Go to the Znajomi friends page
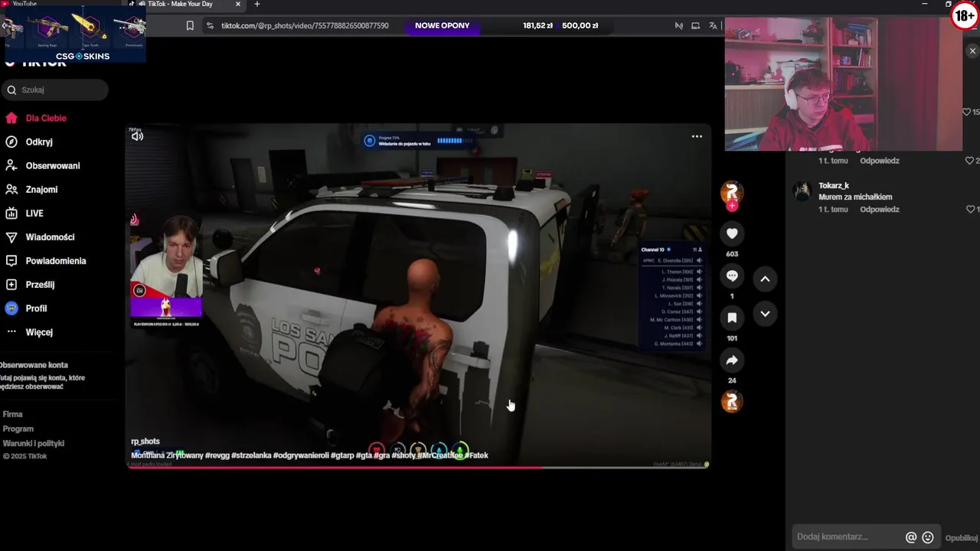The width and height of the screenshot is (980, 551). coord(41,190)
